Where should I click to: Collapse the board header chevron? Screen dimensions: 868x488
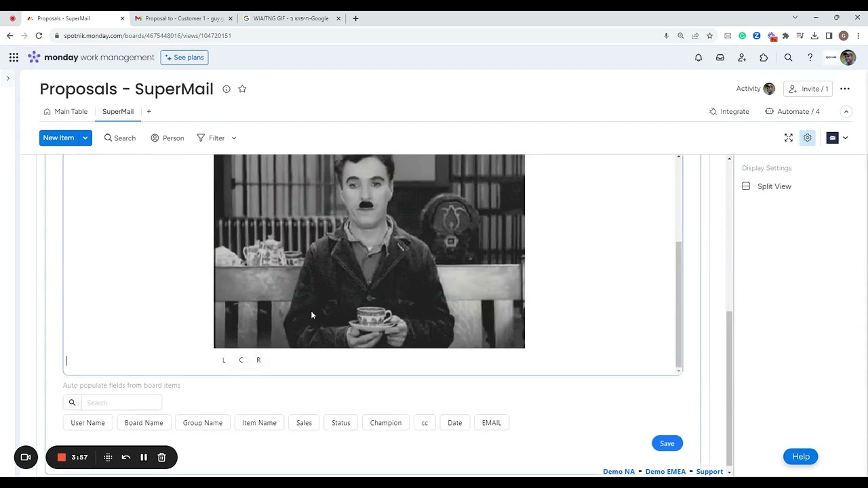click(x=846, y=111)
